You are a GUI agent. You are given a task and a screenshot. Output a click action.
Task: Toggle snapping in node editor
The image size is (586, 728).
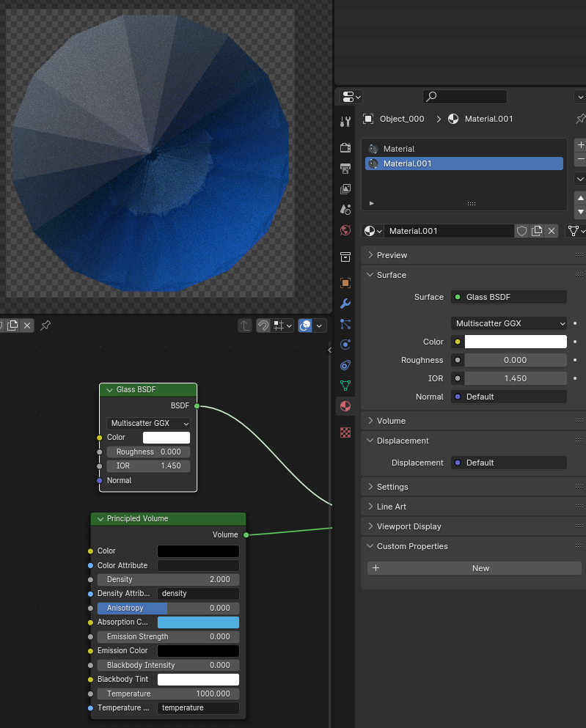(x=263, y=326)
